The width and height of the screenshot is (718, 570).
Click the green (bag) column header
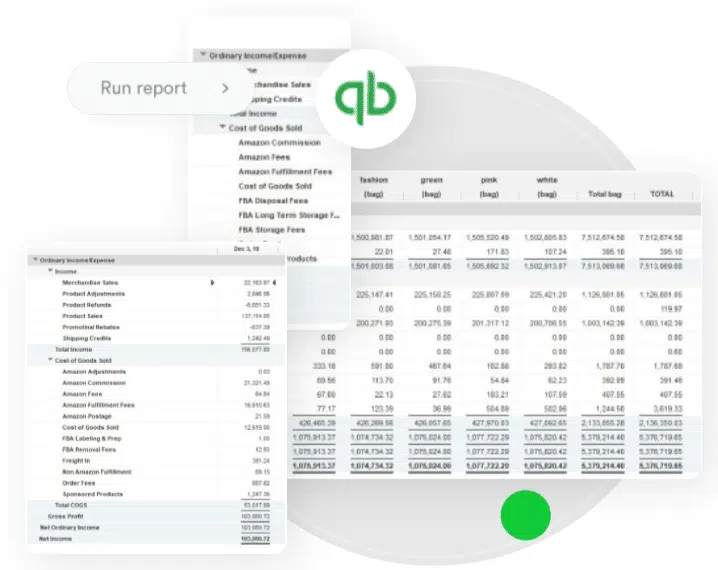(x=431, y=187)
